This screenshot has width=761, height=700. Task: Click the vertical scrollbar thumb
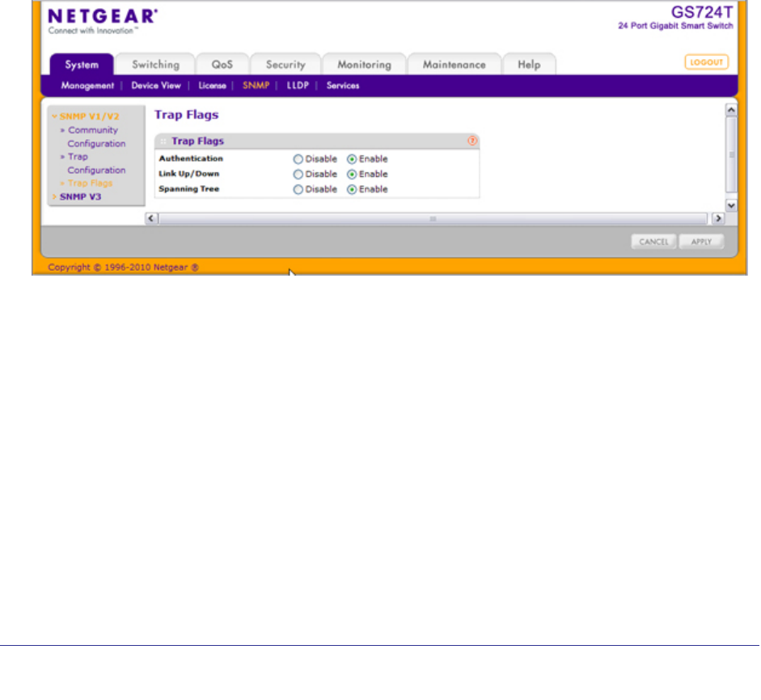click(731, 154)
